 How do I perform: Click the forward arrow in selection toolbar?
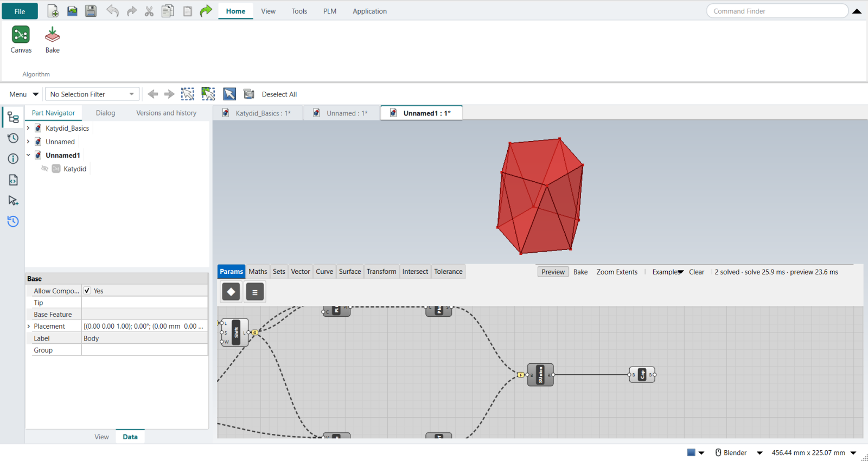tap(169, 94)
